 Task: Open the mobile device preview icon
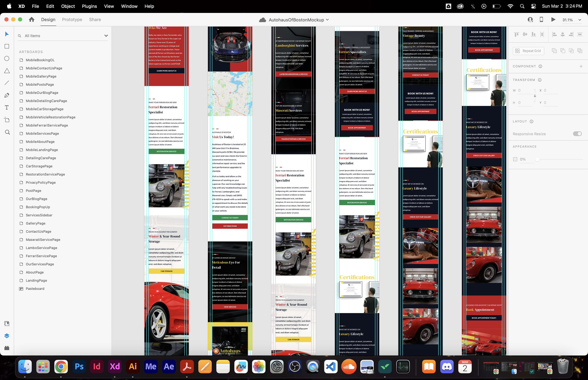pyautogui.click(x=541, y=20)
